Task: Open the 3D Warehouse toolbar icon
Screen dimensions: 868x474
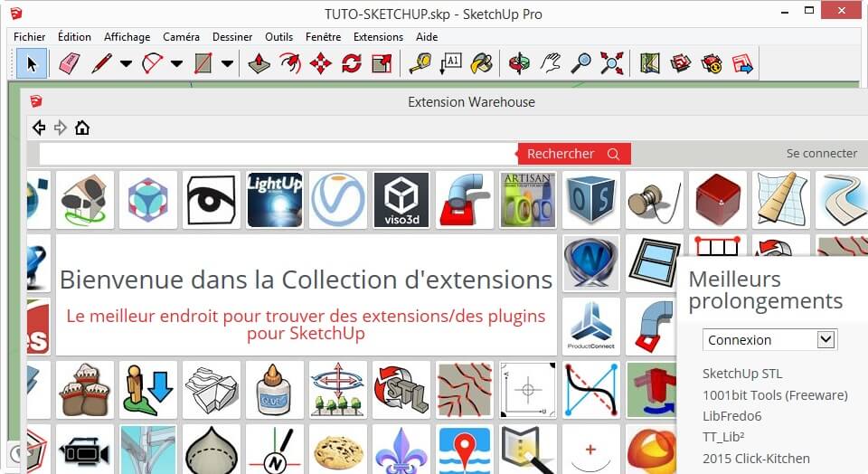Action: click(681, 63)
